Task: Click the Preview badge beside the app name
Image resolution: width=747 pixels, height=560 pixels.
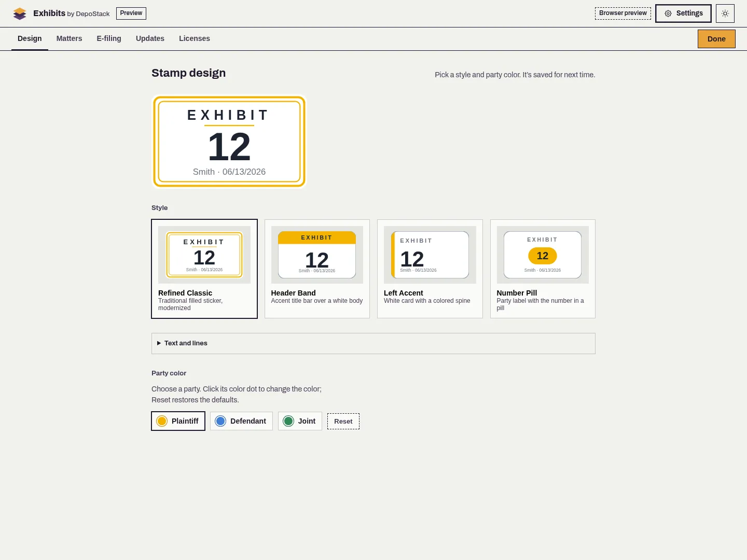Action: pyautogui.click(x=131, y=13)
